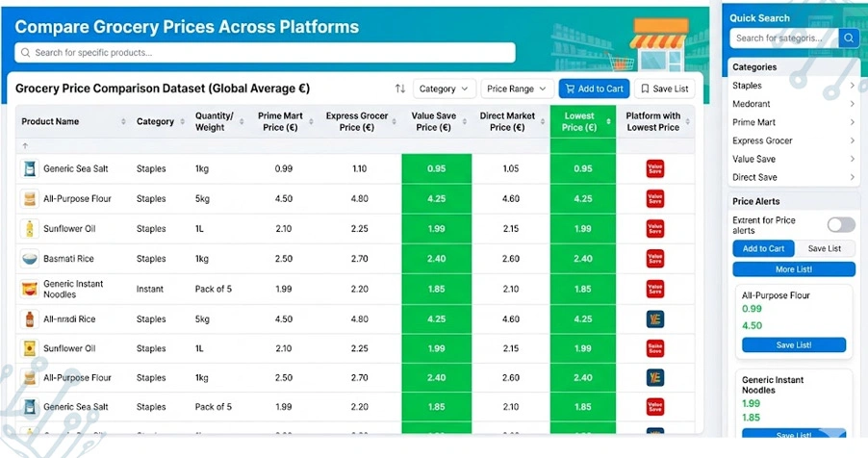Screen dimensions: 868x458
Task: Click the More List! button
Action: (794, 269)
